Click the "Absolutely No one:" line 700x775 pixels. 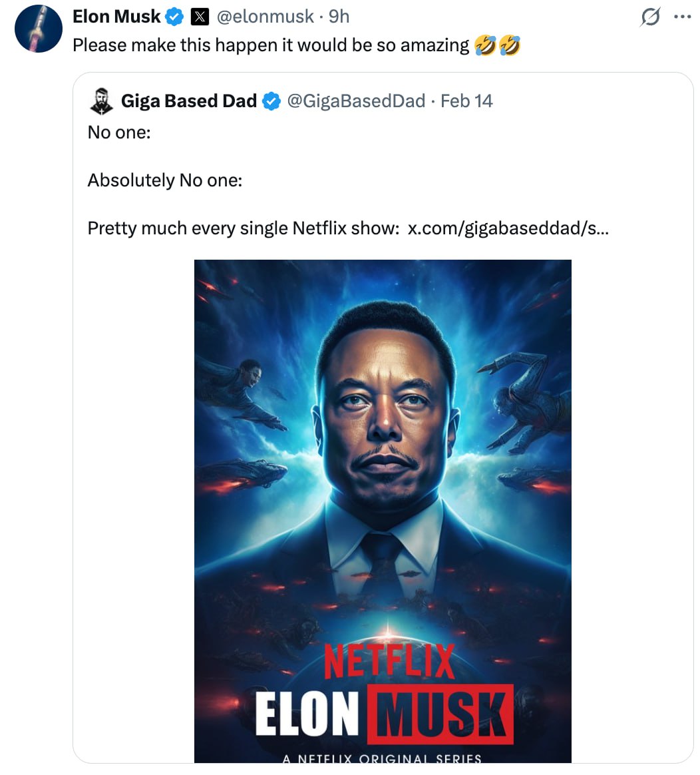165,180
